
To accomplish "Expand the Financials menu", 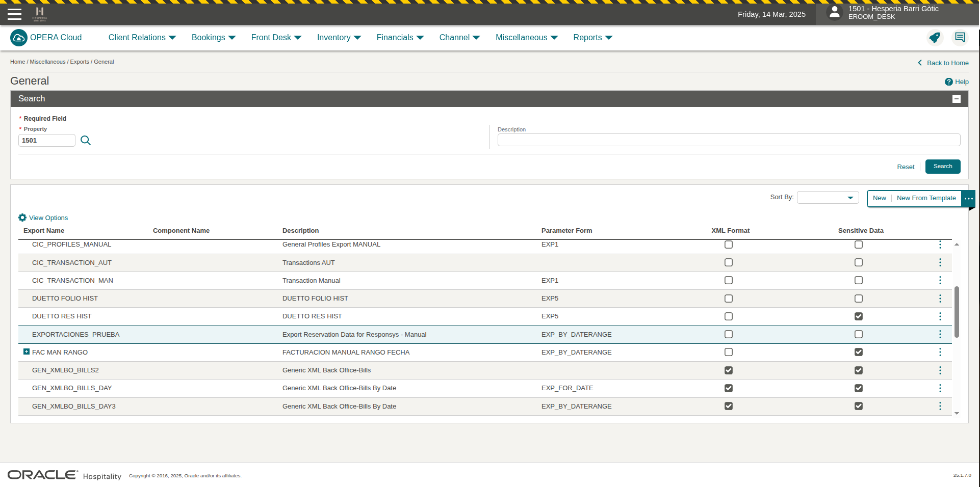I will coord(400,38).
